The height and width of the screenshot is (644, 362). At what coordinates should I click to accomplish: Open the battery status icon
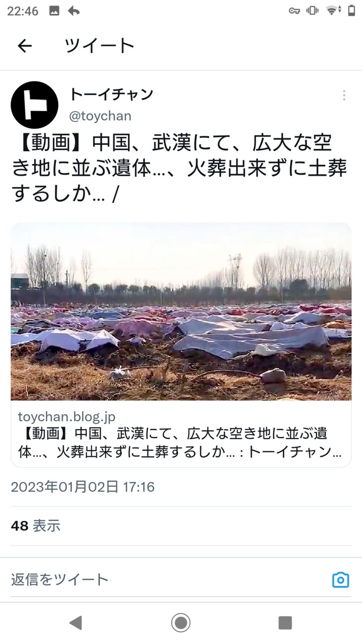[351, 11]
